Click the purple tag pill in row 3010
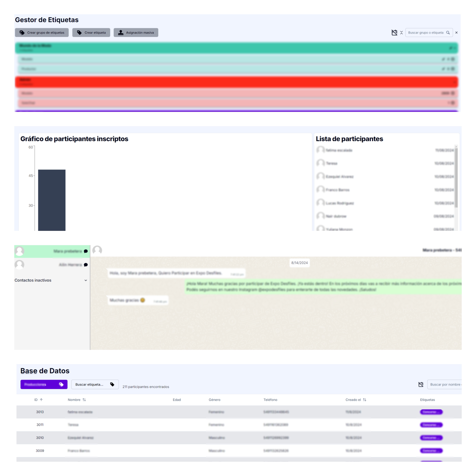The height and width of the screenshot is (476, 476). pyautogui.click(x=431, y=438)
